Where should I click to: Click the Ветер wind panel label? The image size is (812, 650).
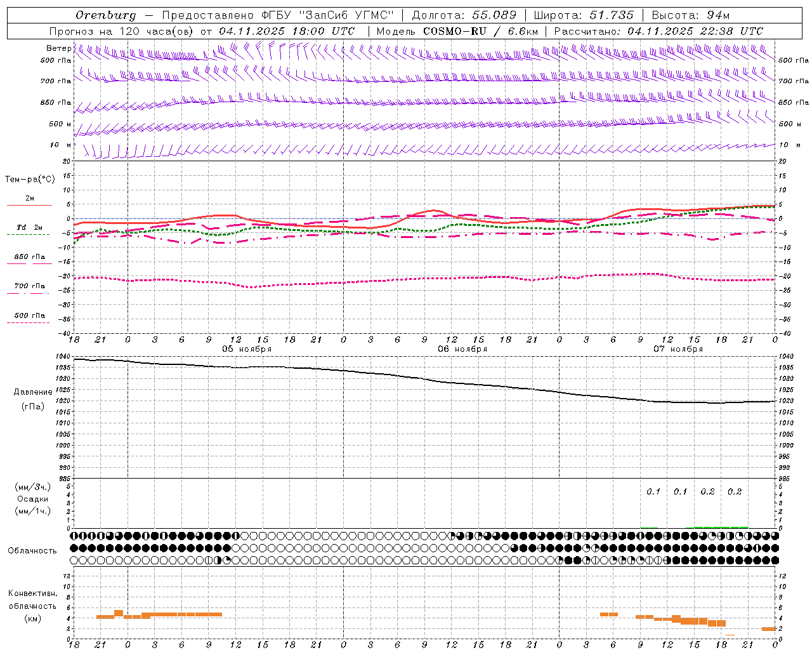(x=59, y=48)
